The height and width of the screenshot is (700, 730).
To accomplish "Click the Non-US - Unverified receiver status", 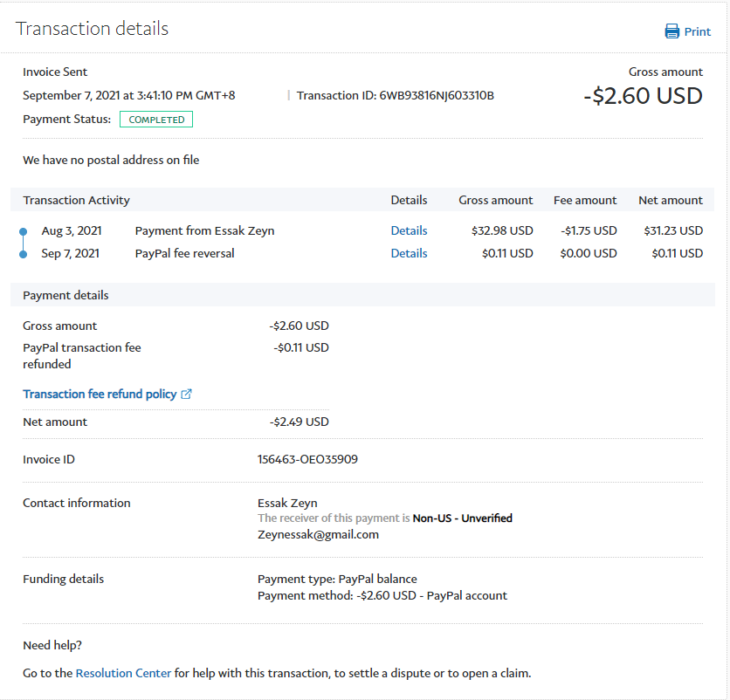I will (x=462, y=518).
